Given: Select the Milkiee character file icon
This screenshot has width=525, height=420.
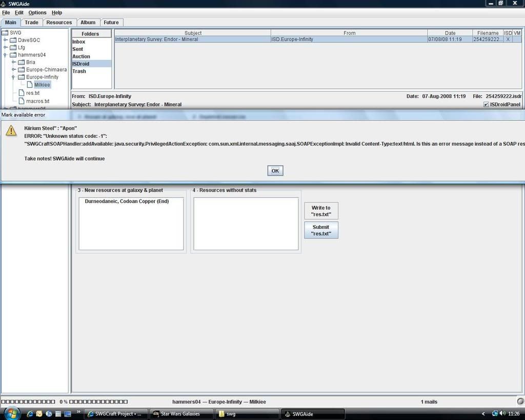Looking at the screenshot, I should click(29, 85).
